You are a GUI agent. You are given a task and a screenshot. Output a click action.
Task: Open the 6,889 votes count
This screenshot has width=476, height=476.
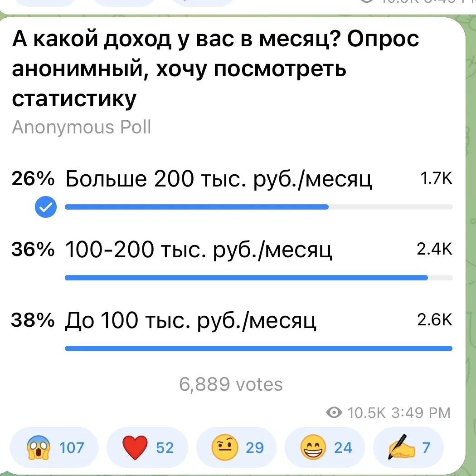(x=231, y=384)
